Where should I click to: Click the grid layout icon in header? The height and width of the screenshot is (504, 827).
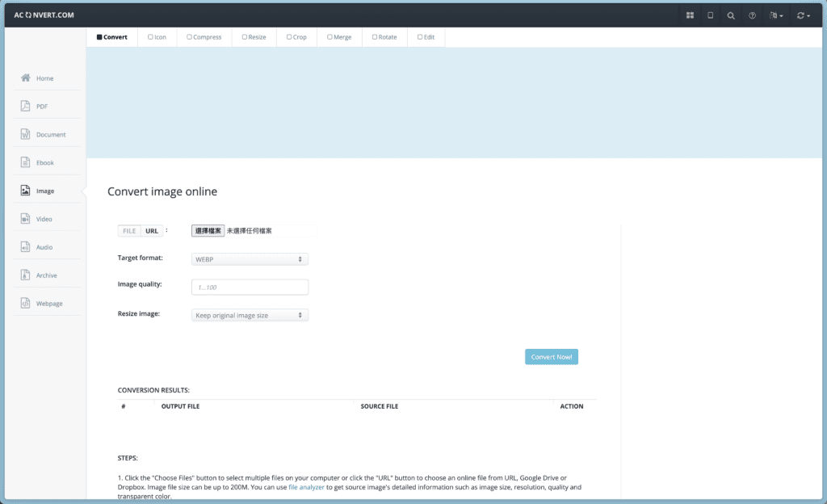click(690, 15)
